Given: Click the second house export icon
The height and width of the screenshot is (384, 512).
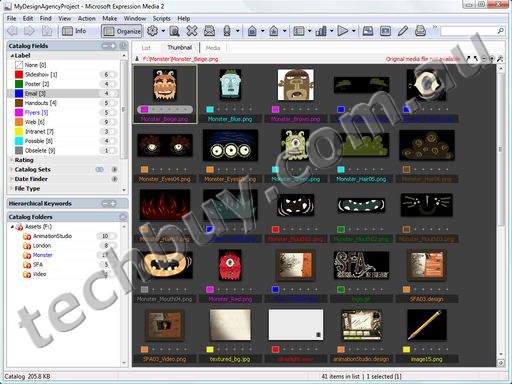Looking at the screenshot, I should tap(274, 31).
